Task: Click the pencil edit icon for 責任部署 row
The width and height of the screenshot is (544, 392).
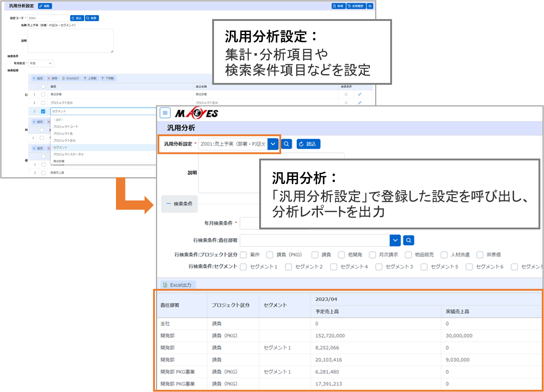Action: pyautogui.click(x=360, y=94)
